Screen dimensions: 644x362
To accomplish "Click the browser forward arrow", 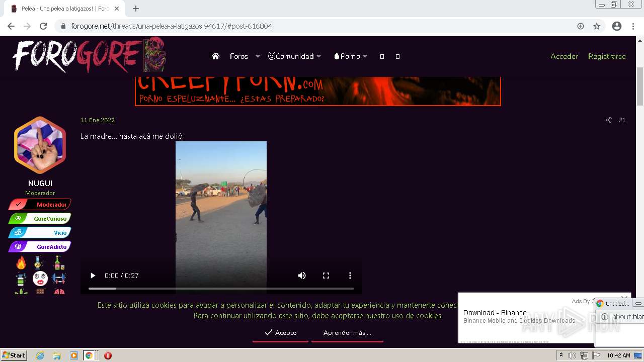I will pos(27,26).
